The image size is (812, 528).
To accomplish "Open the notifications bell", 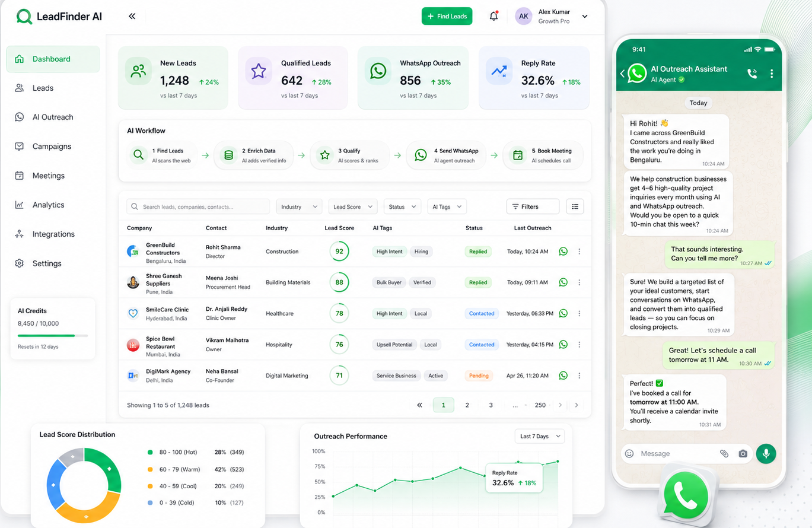I will 493,16.
